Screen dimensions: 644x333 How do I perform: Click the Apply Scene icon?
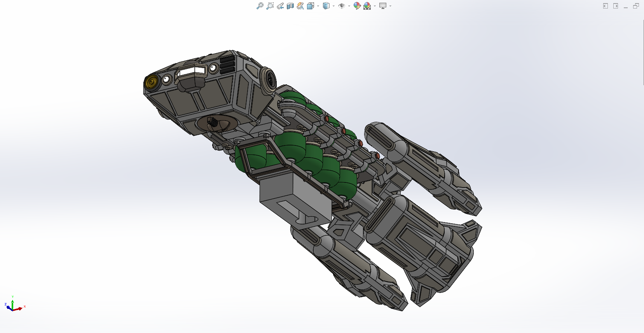[367, 6]
